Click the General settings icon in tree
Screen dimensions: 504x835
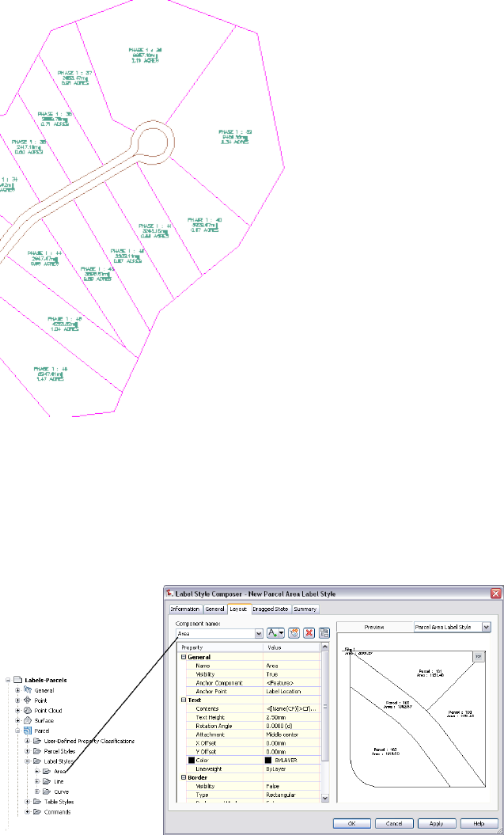point(28,690)
